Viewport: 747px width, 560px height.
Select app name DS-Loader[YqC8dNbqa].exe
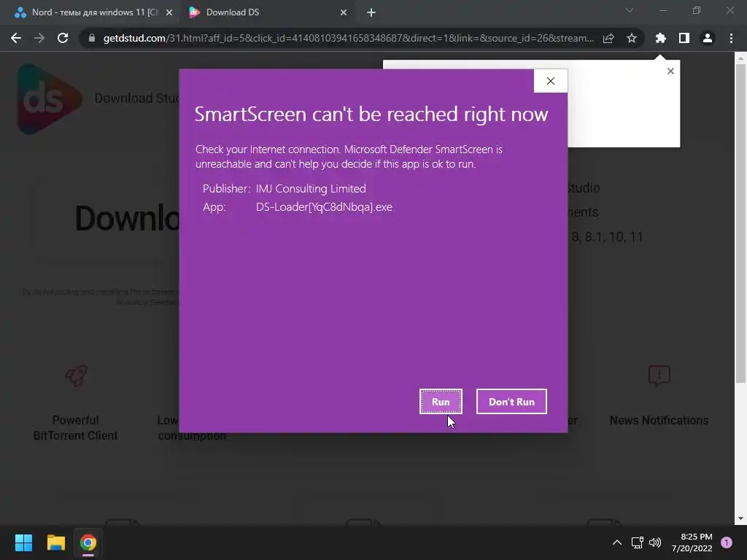(324, 207)
